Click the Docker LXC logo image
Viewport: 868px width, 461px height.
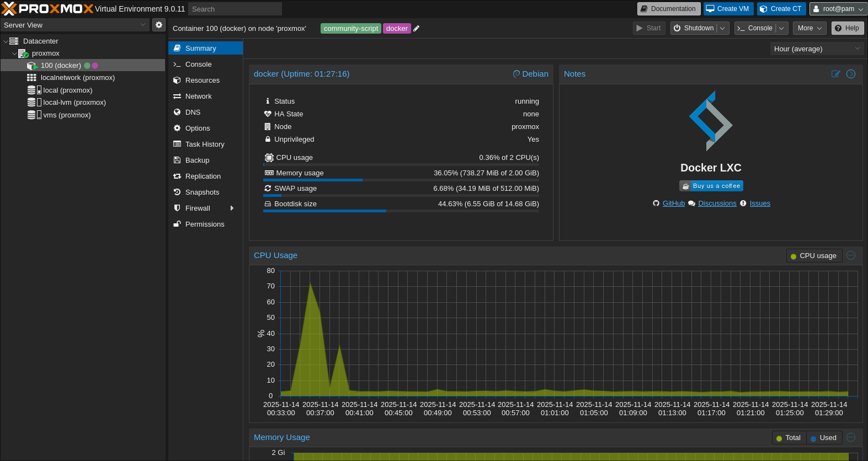[711, 121]
